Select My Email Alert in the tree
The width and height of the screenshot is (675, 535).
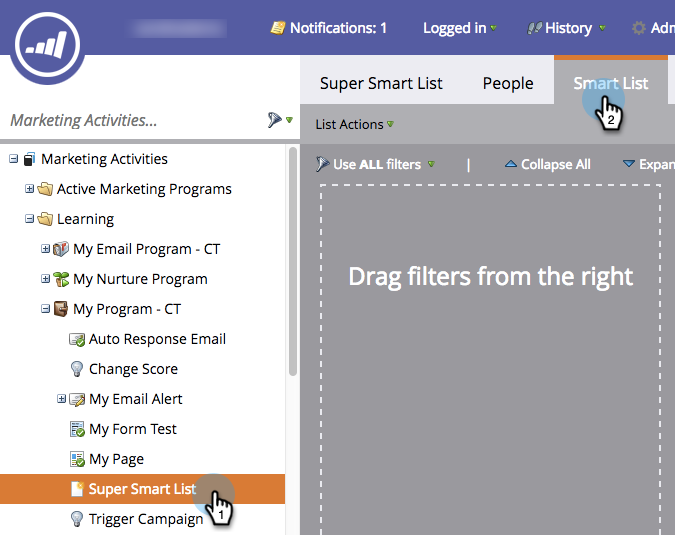136,399
